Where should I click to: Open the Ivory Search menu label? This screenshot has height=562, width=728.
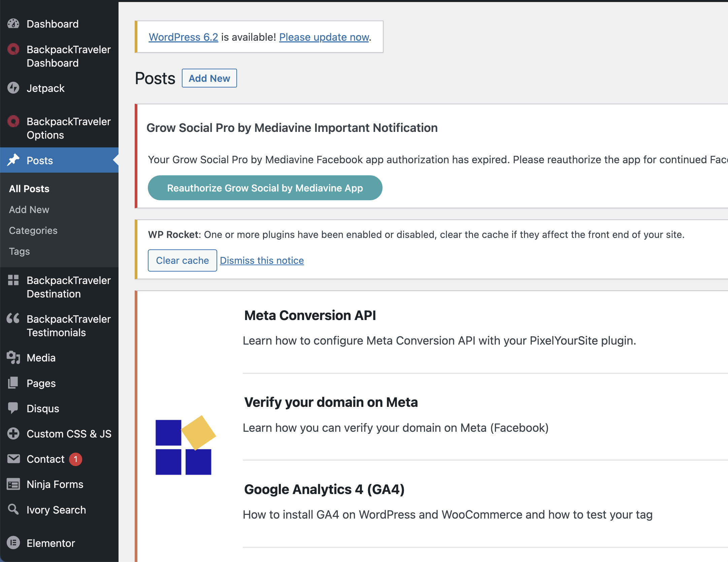click(56, 510)
